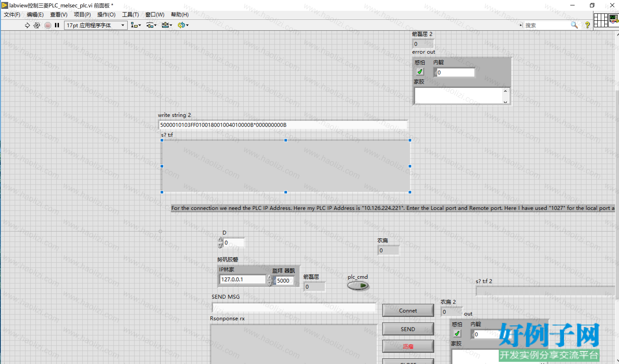This screenshot has width=619, height=364.
Task: Decrement the D numeric control
Action: pos(220,245)
